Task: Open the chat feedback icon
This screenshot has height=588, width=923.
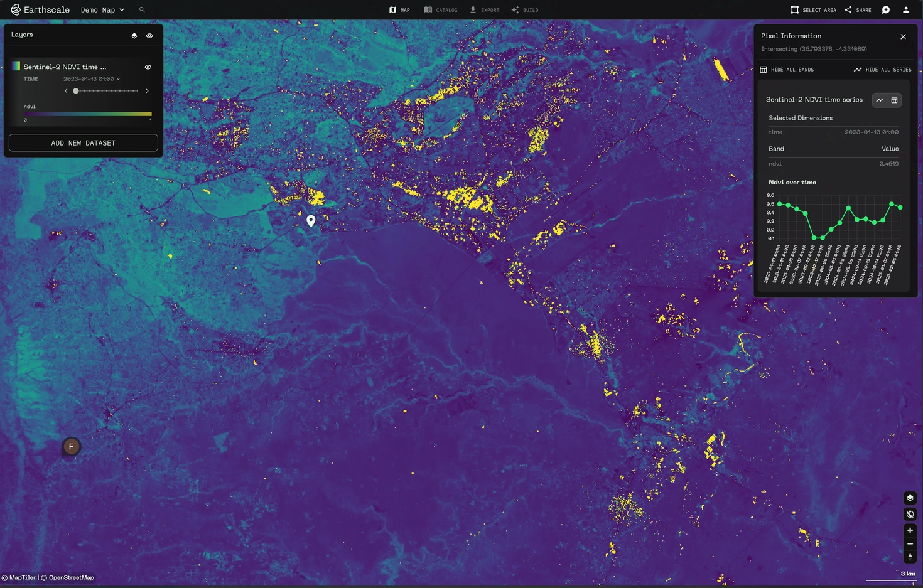Action: 886,10
